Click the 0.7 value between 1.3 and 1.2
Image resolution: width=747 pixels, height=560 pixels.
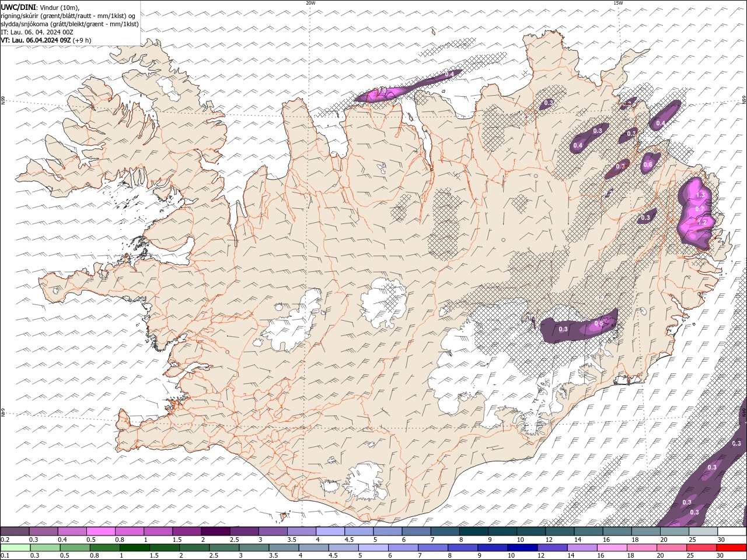click(700, 209)
